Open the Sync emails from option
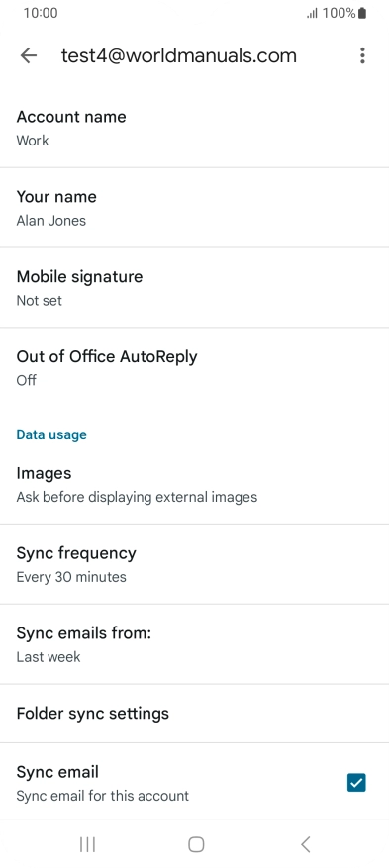 (194, 644)
